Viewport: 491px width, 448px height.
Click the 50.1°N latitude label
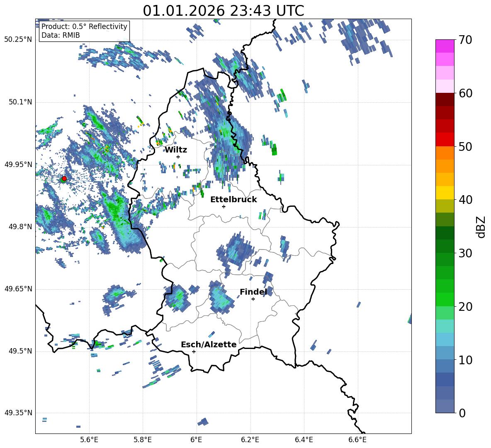tap(20, 102)
